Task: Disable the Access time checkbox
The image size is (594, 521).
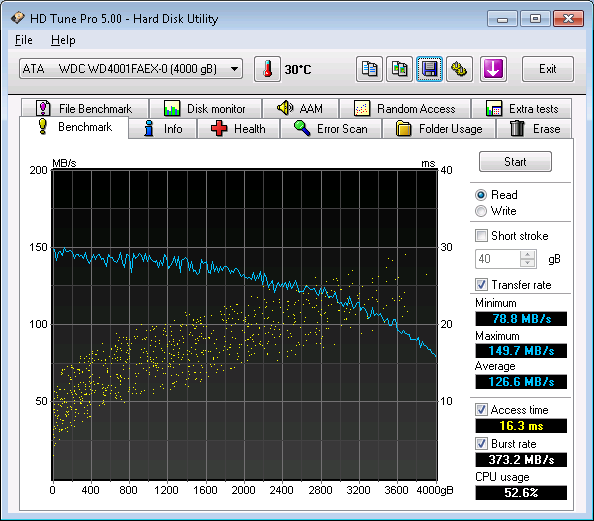Action: point(481,410)
